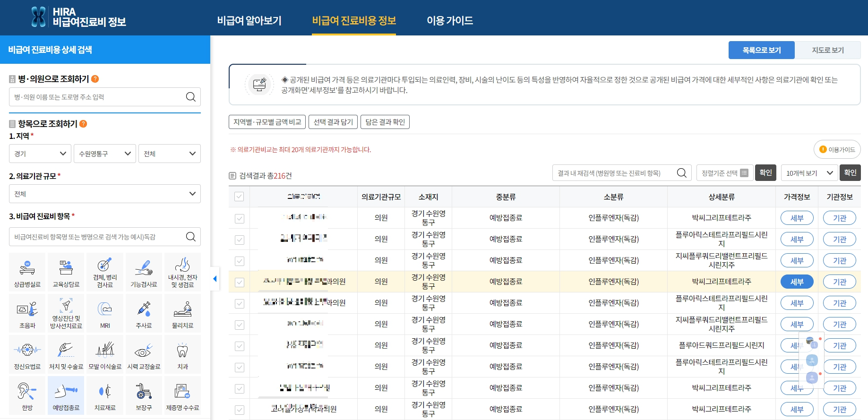Open the third region 전체 dropdown
Screen dimensions: 868x420
[170, 154]
